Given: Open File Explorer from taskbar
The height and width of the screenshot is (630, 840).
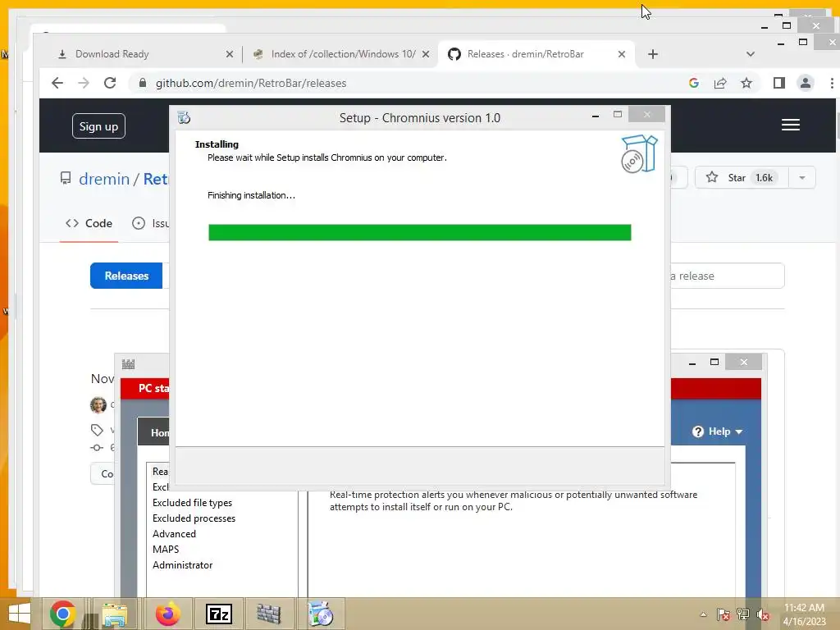Looking at the screenshot, I should pyautogui.click(x=115, y=614).
